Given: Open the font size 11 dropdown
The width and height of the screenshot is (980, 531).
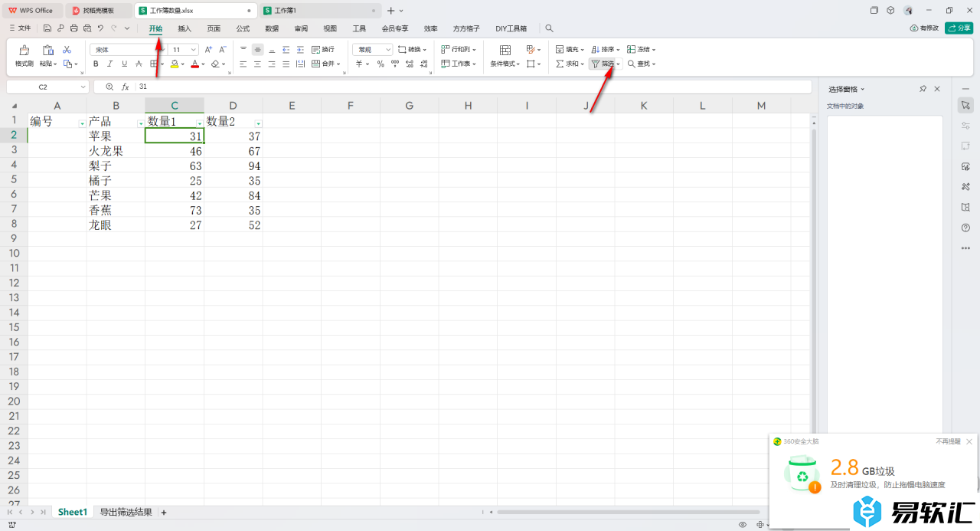Looking at the screenshot, I should tap(193, 49).
